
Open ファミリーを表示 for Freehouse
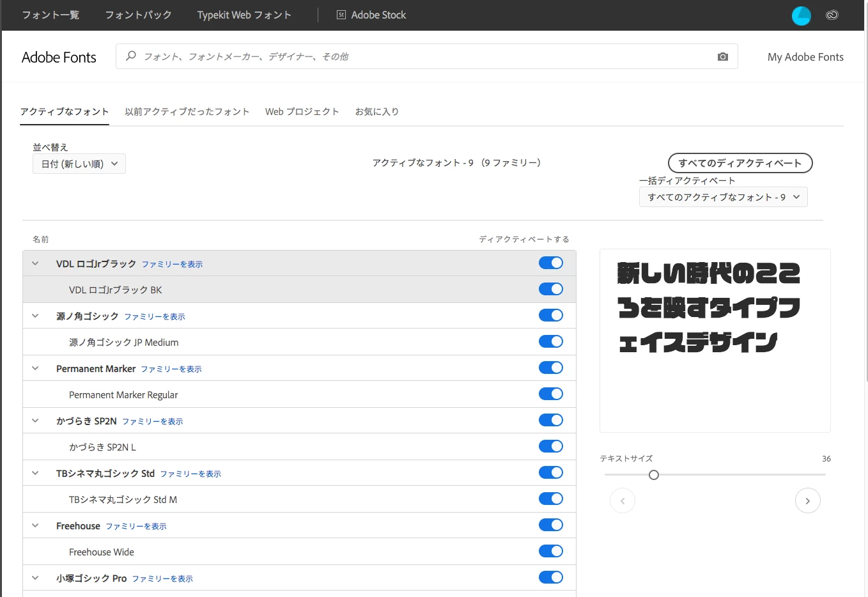pos(136,526)
